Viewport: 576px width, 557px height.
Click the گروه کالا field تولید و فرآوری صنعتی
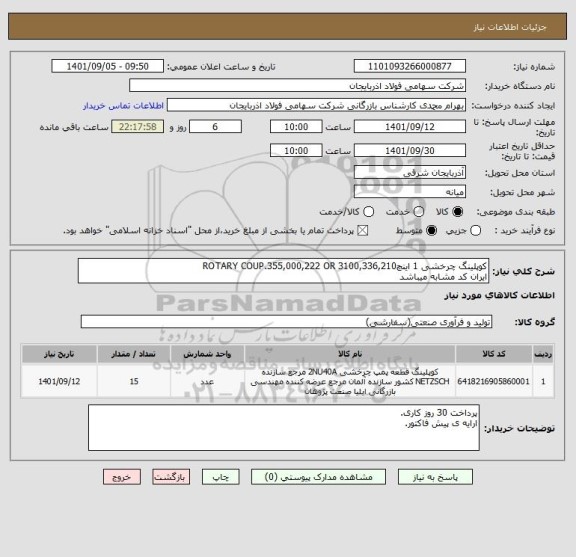click(x=286, y=322)
